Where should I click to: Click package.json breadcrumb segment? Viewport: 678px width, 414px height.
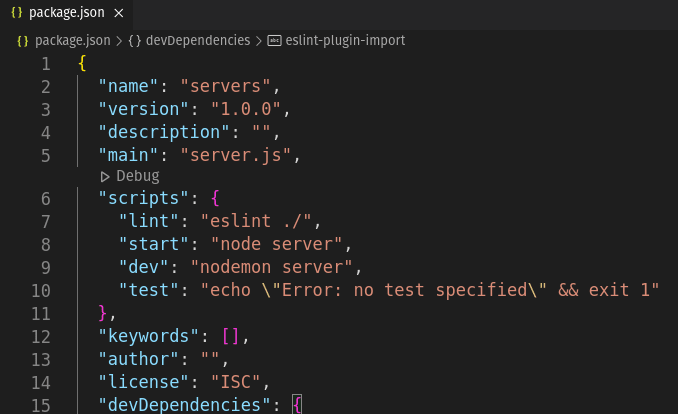pyautogui.click(x=73, y=41)
